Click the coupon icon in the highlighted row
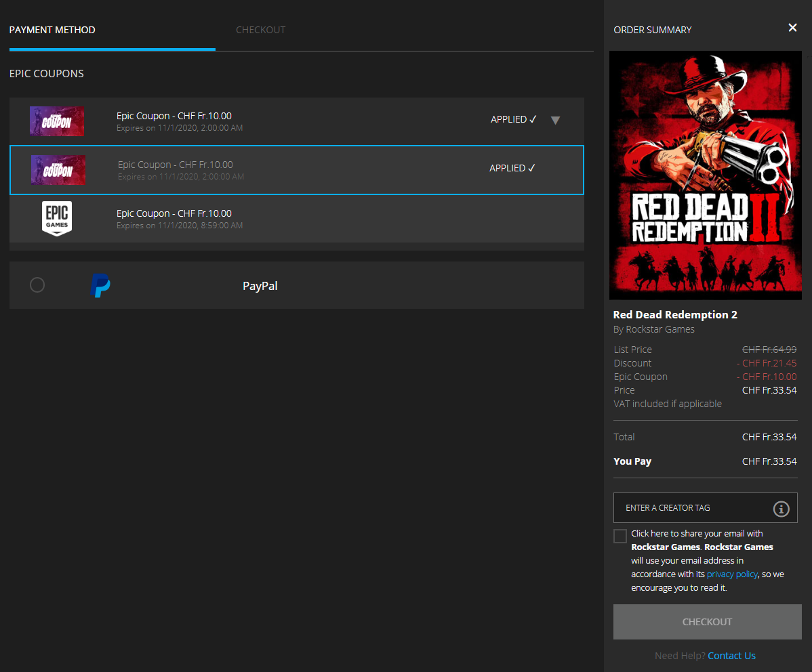 (x=58, y=170)
